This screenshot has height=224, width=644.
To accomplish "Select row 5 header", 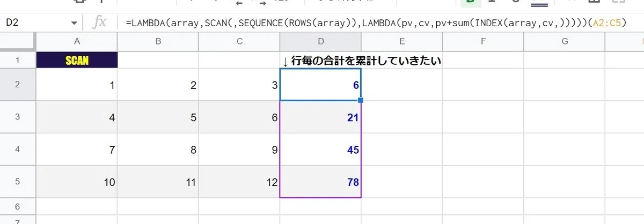I will click(18, 182).
